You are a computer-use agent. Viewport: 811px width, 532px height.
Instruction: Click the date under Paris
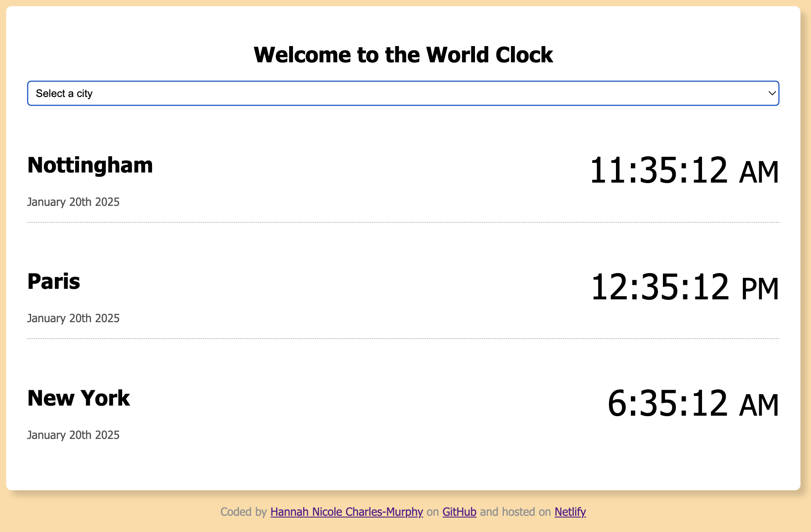pyautogui.click(x=73, y=318)
